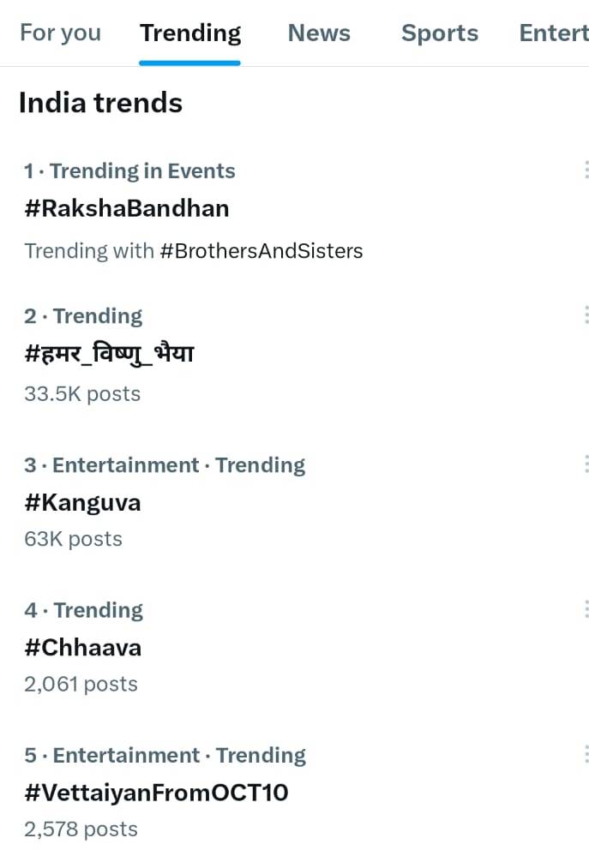The width and height of the screenshot is (589, 868).
Task: Open more options for #Chhaava trend
Action: 586,608
